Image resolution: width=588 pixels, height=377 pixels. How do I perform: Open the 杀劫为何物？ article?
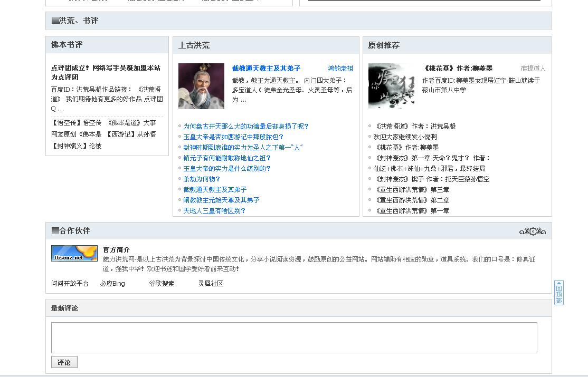pyautogui.click(x=202, y=179)
